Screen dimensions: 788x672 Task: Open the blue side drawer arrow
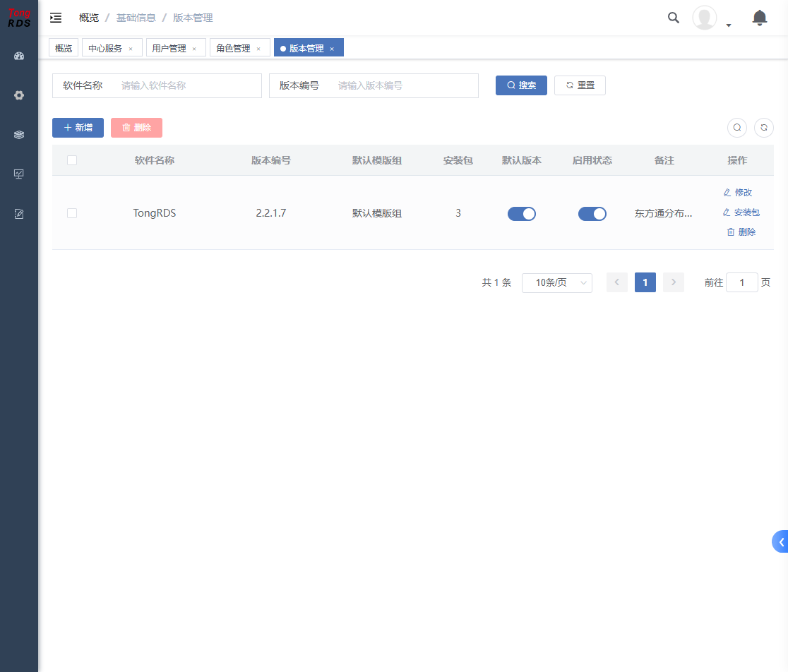(780, 541)
